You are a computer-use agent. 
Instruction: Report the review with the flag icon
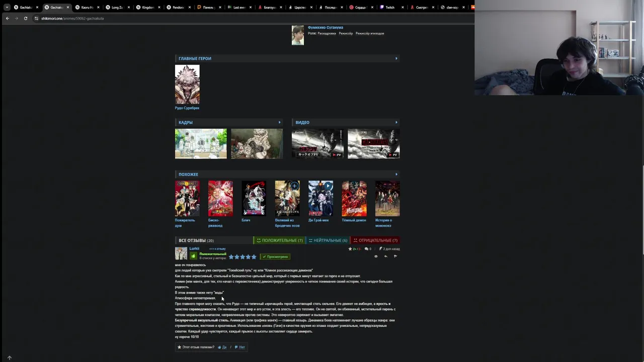pos(395,256)
